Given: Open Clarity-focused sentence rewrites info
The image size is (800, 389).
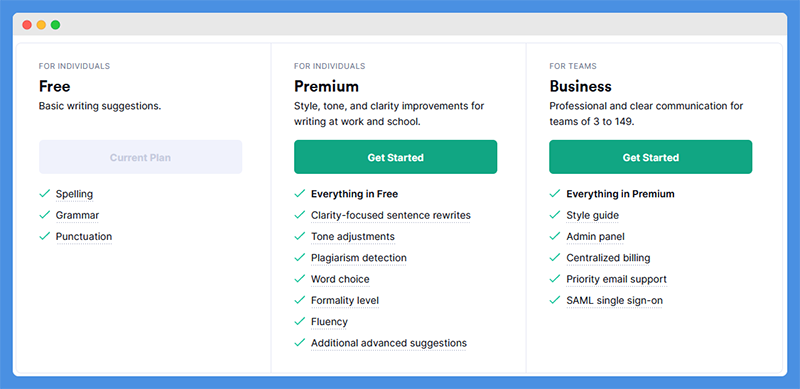Looking at the screenshot, I should click(391, 215).
